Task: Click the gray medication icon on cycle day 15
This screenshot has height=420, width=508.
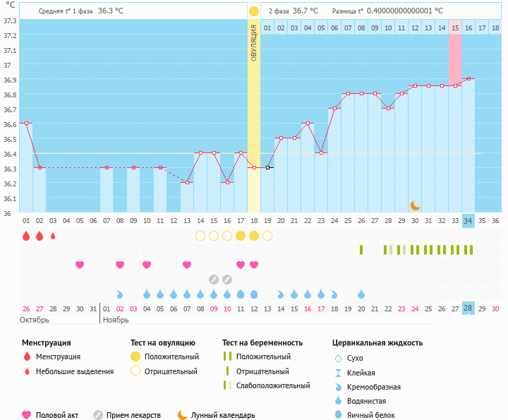Action: pyautogui.click(x=214, y=280)
